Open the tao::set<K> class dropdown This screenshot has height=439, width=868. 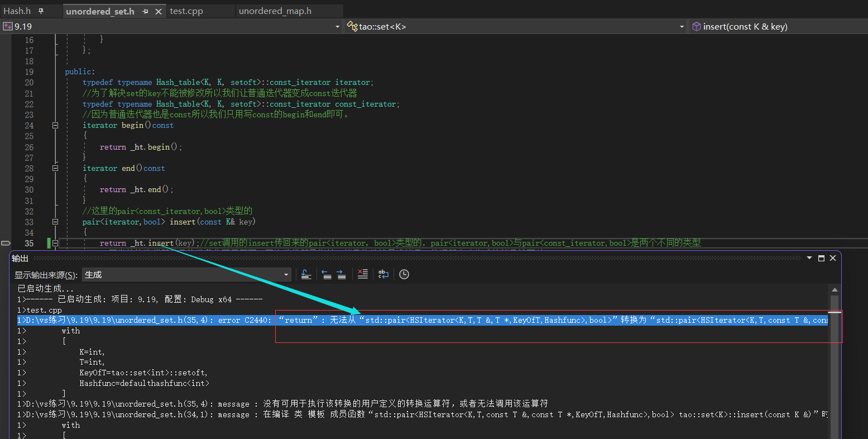[682, 26]
